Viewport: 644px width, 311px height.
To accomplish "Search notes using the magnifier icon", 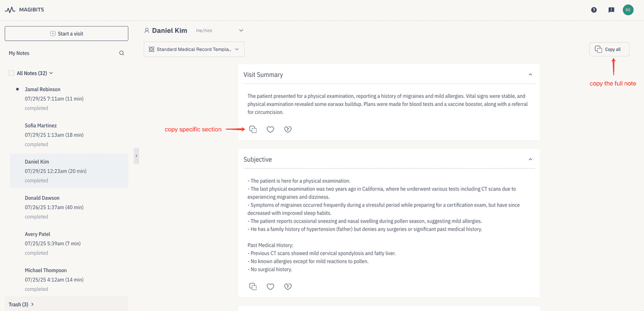I will (x=121, y=53).
